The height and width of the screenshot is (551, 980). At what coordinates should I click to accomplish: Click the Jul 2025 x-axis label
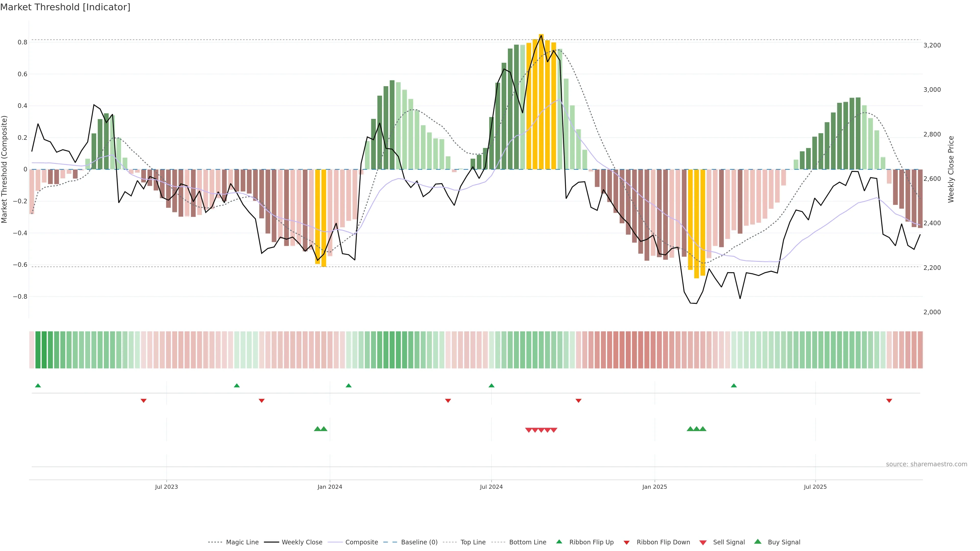click(815, 487)
